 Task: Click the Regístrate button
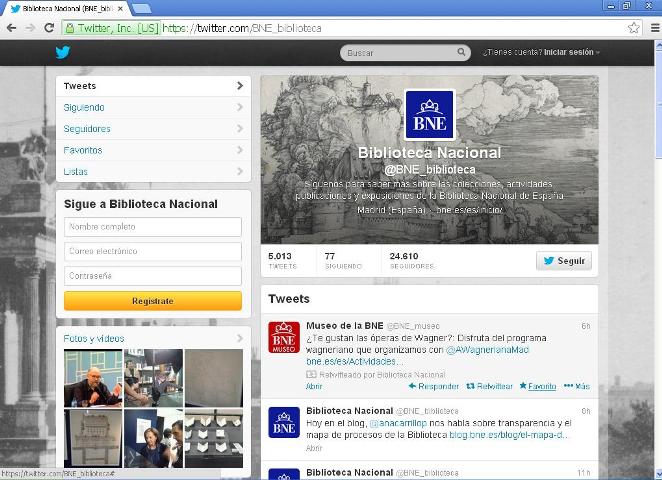[x=153, y=301]
